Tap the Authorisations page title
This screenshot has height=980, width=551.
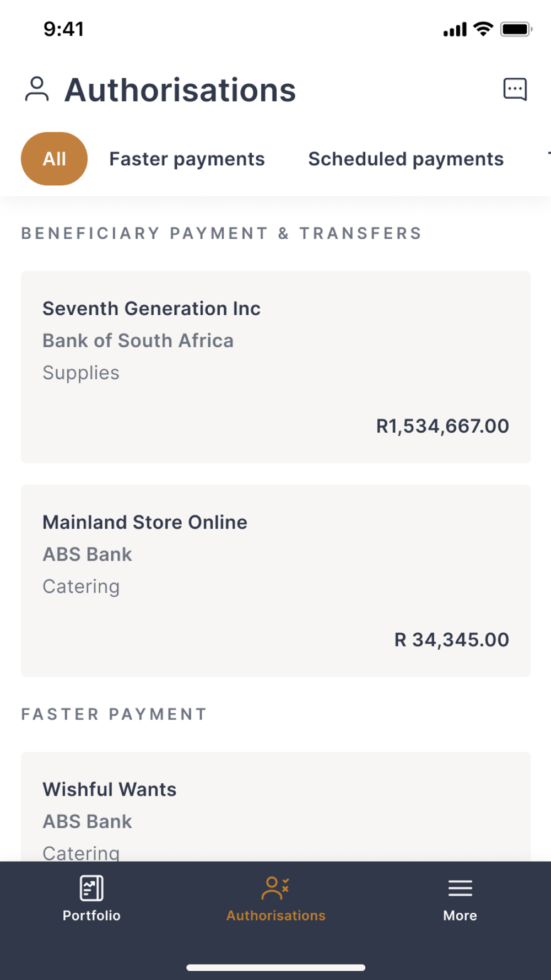pyautogui.click(x=180, y=90)
